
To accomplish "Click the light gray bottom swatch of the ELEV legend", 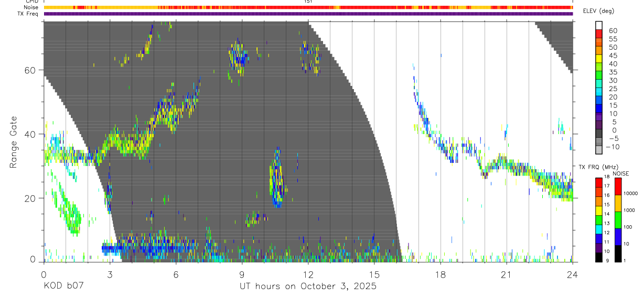I will click(599, 150).
